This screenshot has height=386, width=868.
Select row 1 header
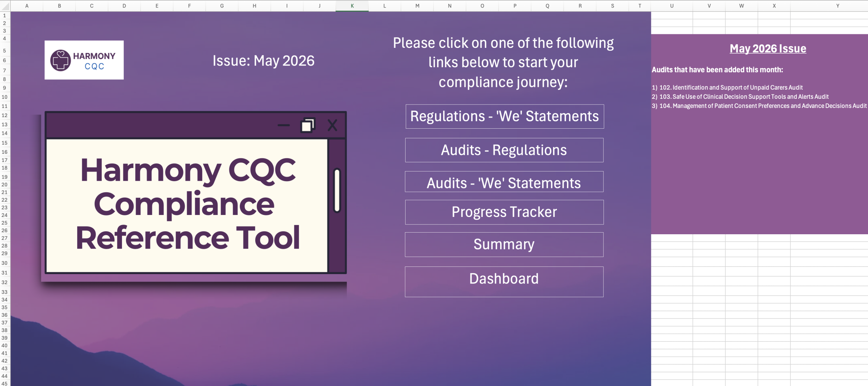tap(5, 16)
